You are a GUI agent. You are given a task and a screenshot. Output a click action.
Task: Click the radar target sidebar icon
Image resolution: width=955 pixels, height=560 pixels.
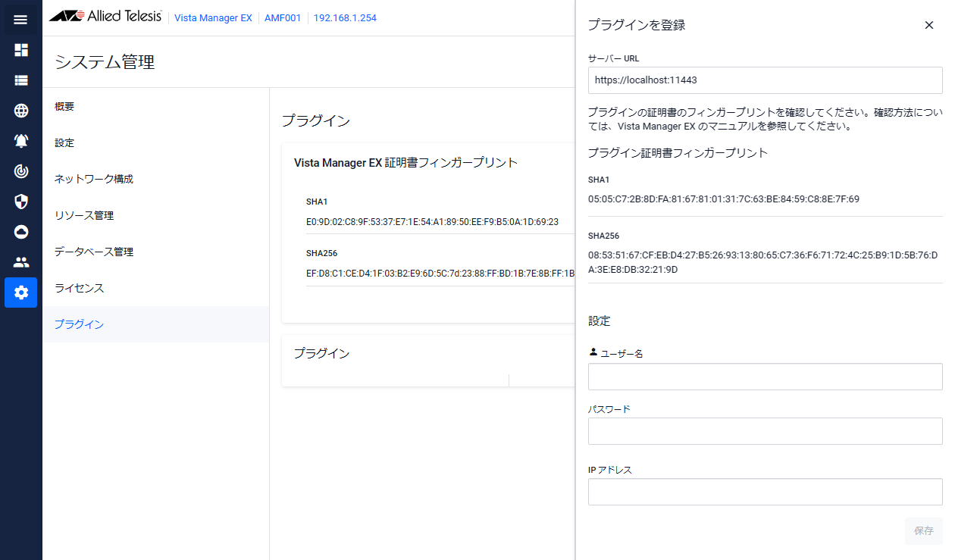tap(20, 171)
